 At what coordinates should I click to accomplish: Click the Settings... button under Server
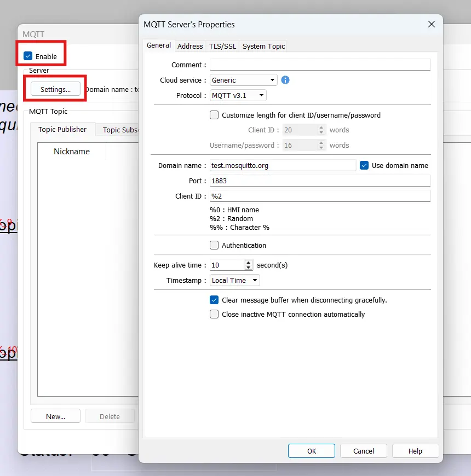[x=54, y=89]
